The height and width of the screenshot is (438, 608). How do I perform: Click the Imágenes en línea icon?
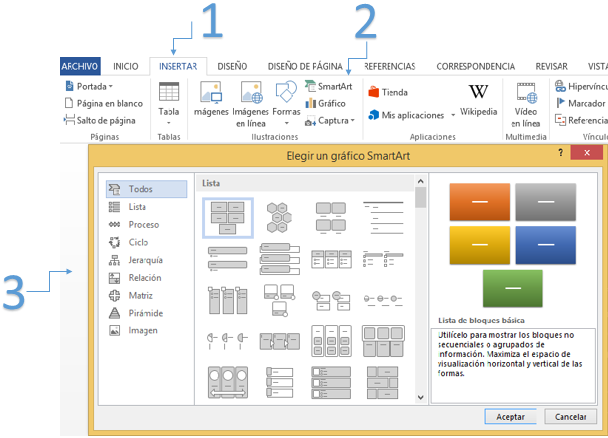point(250,92)
